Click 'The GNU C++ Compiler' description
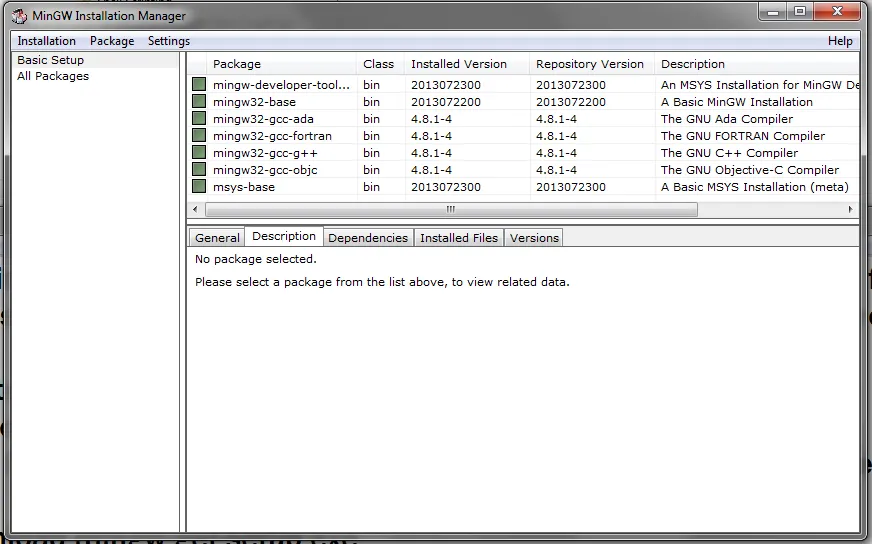 [729, 153]
